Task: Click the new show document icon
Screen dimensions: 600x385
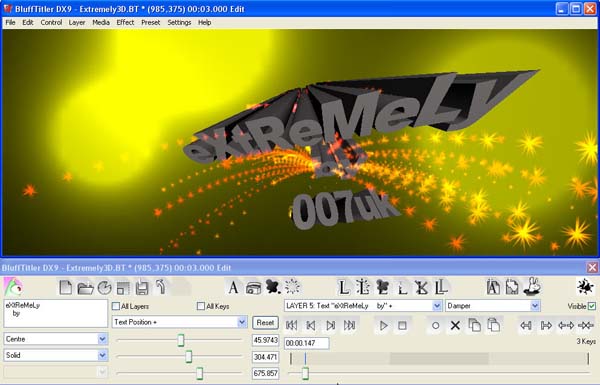Action: point(65,287)
